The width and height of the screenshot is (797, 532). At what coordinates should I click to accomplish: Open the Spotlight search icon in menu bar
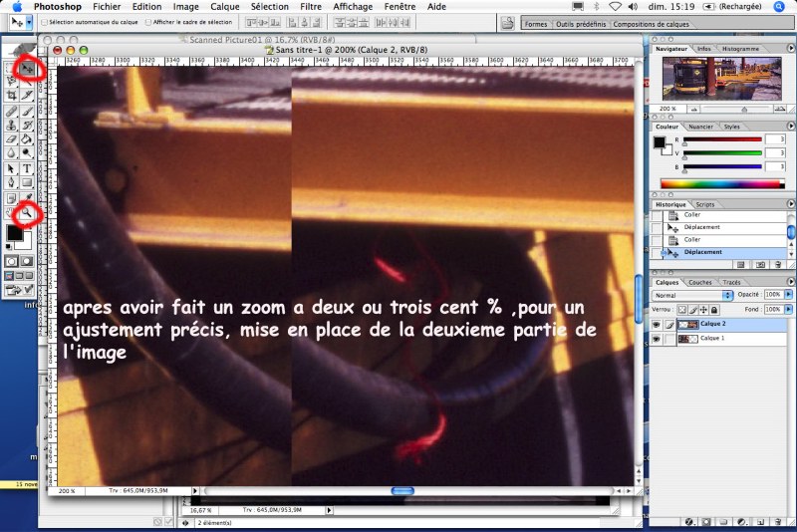[779, 7]
